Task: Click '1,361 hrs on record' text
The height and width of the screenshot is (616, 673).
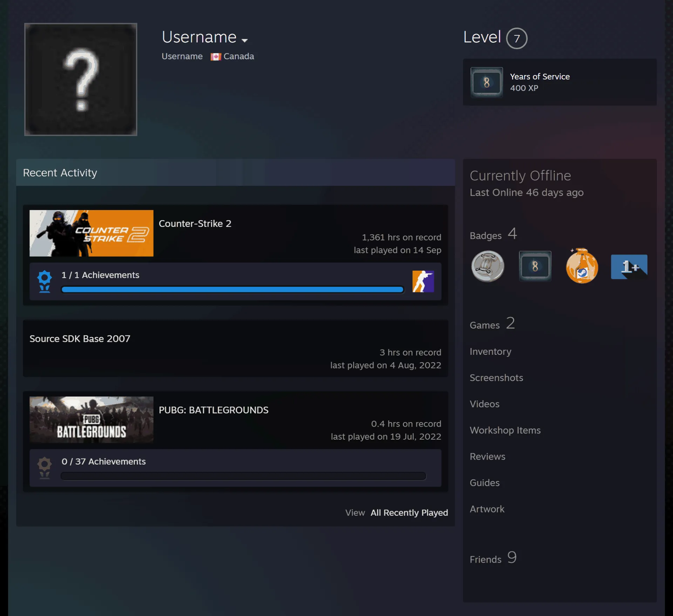Action: (x=401, y=237)
